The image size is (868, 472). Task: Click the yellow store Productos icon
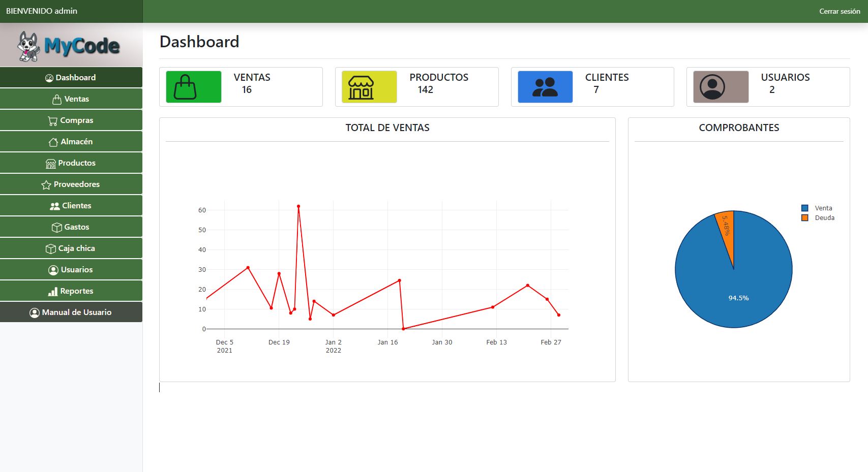pos(369,87)
